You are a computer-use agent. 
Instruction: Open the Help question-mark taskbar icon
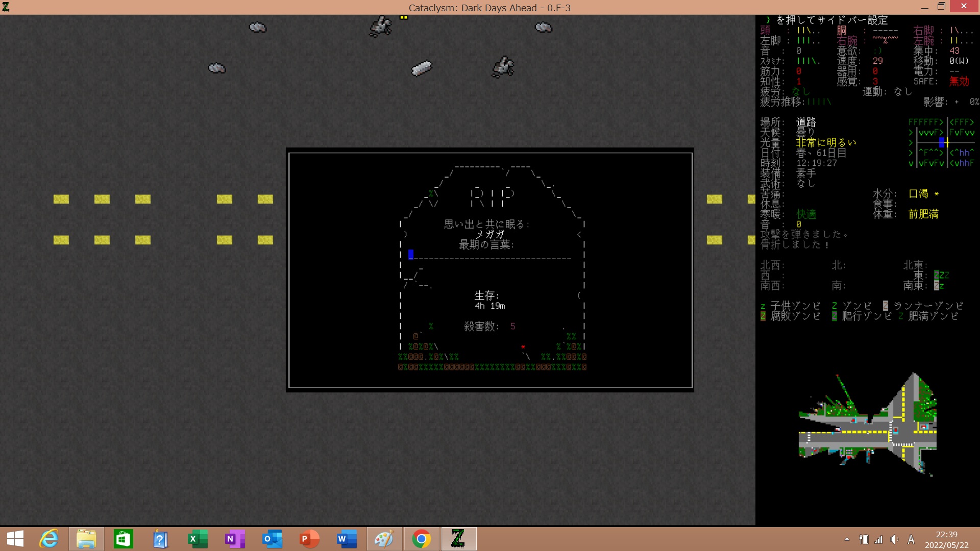[x=160, y=539]
